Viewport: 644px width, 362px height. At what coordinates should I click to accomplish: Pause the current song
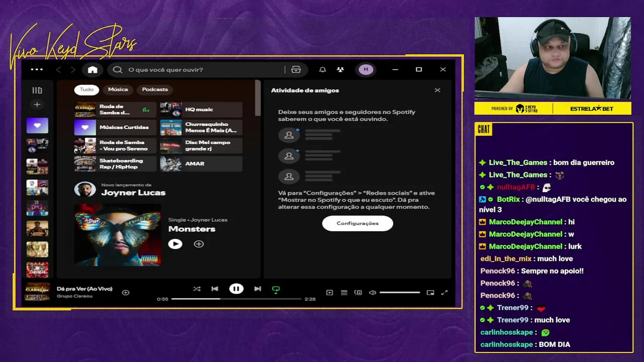coord(236,289)
